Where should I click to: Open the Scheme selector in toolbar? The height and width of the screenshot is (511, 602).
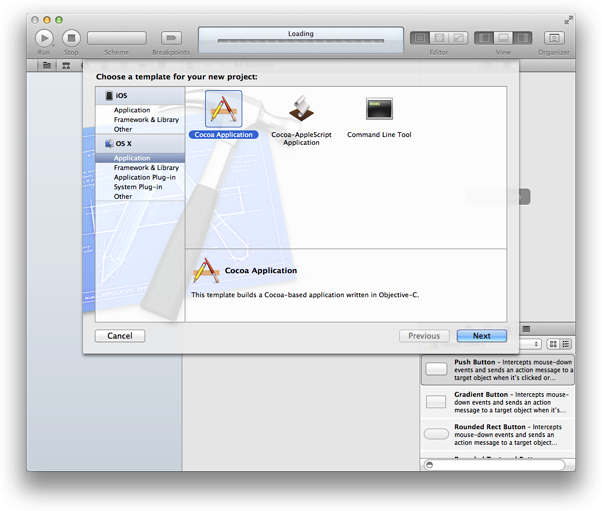click(x=117, y=38)
